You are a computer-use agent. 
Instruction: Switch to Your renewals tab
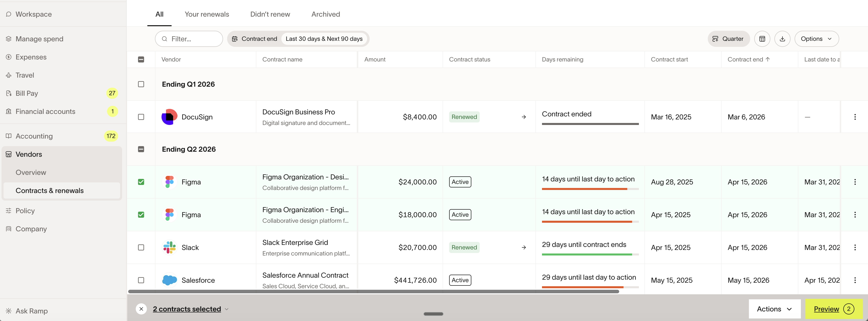pos(207,14)
